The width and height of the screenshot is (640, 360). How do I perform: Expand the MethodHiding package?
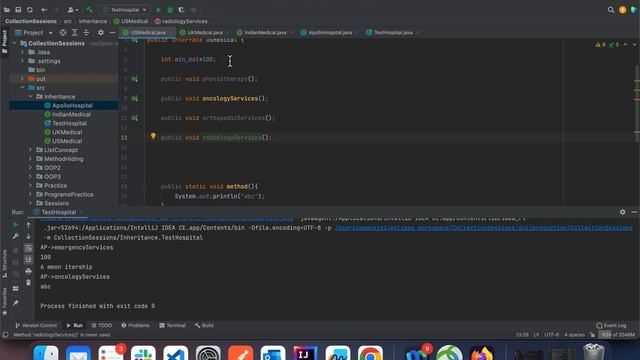[x=31, y=159]
